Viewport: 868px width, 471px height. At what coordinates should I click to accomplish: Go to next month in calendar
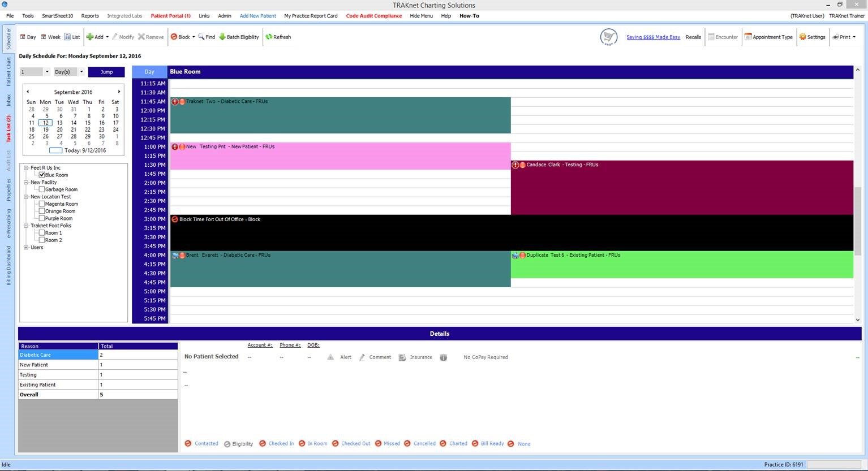point(119,92)
